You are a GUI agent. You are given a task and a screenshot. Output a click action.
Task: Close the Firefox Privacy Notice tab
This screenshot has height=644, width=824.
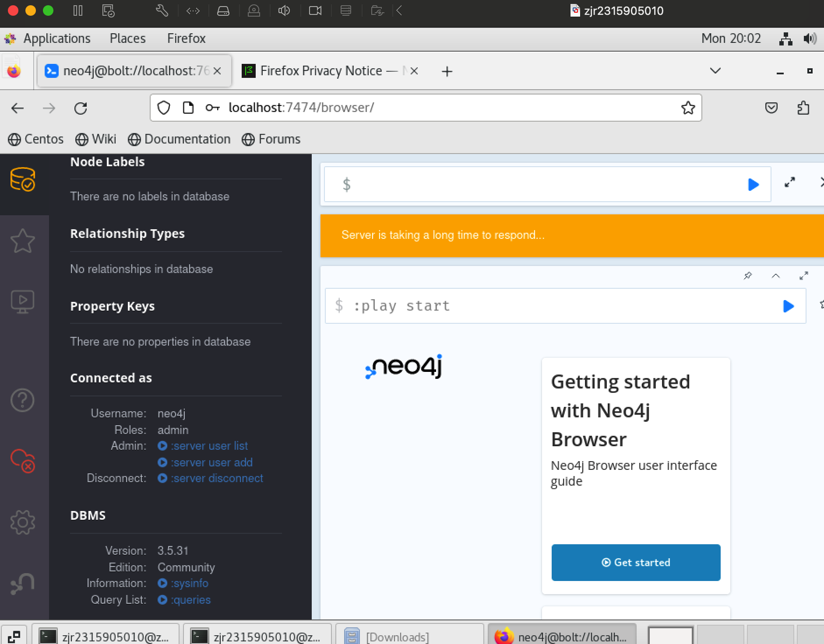(x=414, y=71)
